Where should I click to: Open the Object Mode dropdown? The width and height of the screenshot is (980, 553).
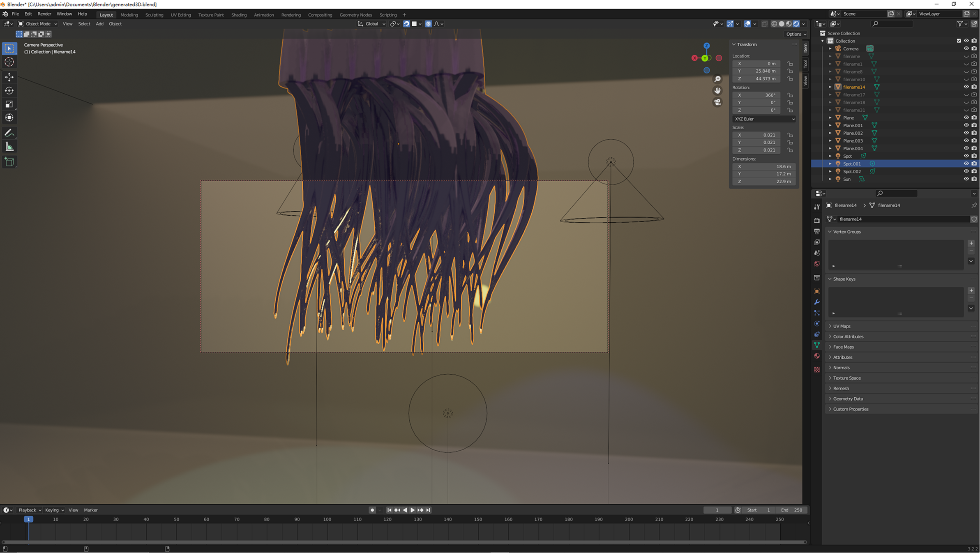pyautogui.click(x=37, y=24)
